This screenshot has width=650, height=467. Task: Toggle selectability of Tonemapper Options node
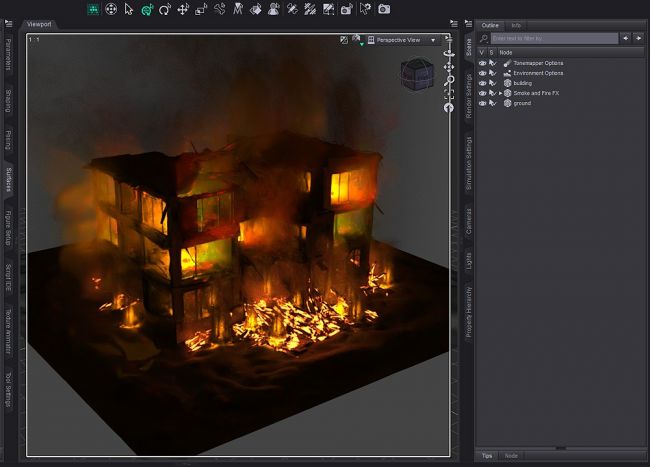tap(492, 63)
